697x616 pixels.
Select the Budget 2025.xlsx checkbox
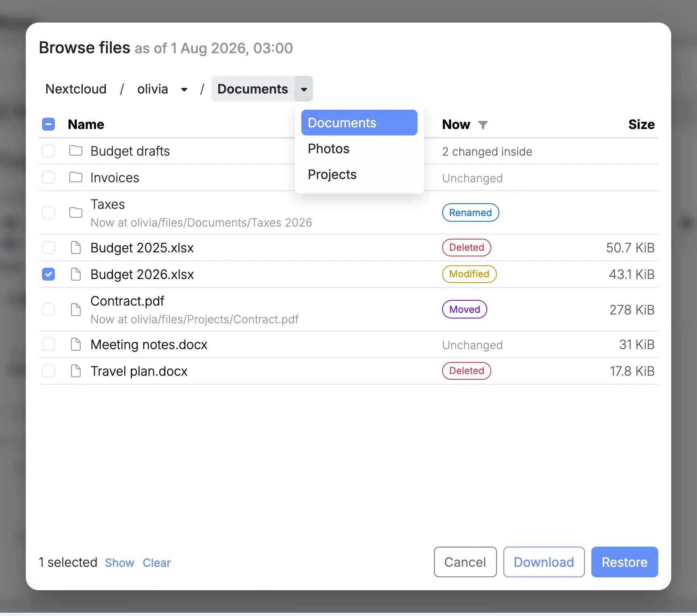48,248
